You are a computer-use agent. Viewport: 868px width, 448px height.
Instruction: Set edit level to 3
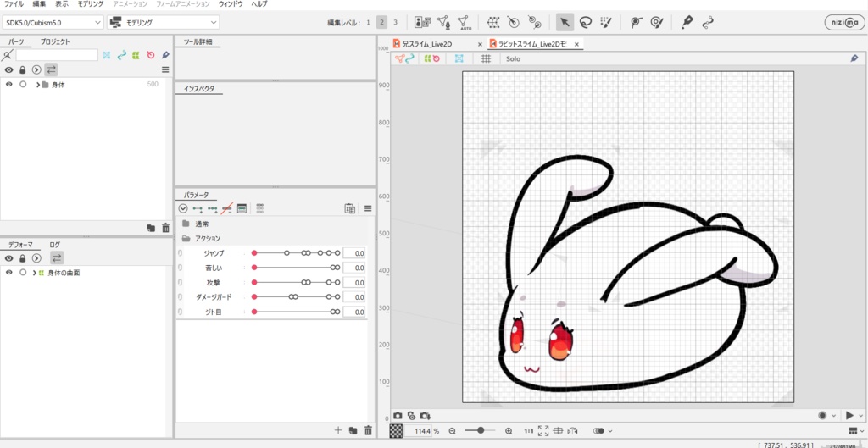pos(395,22)
